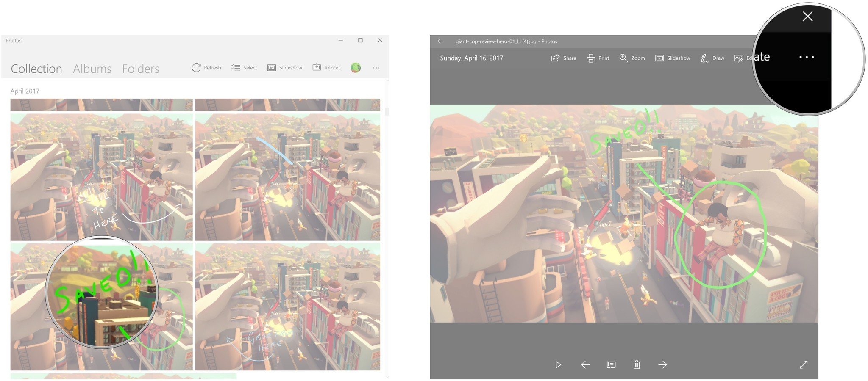Select Draw tool in photo viewer

pos(712,58)
